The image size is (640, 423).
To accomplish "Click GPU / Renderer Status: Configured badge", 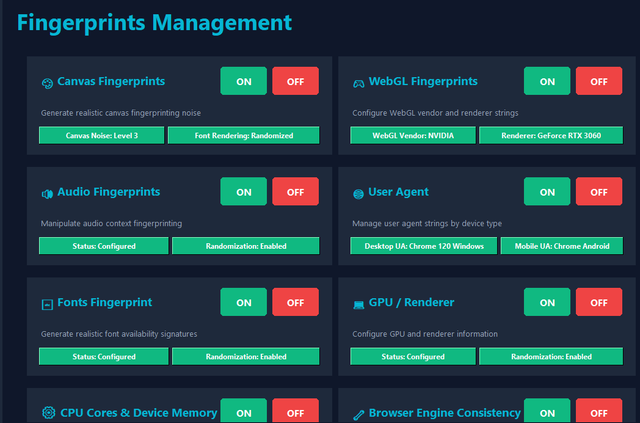I will [x=413, y=356].
